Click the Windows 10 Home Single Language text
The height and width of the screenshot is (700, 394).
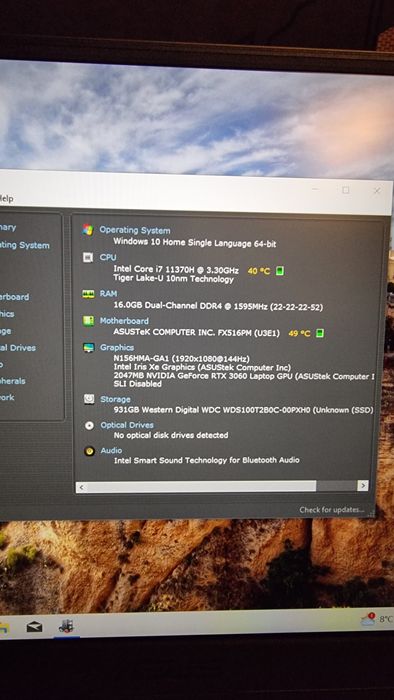[x=195, y=243]
